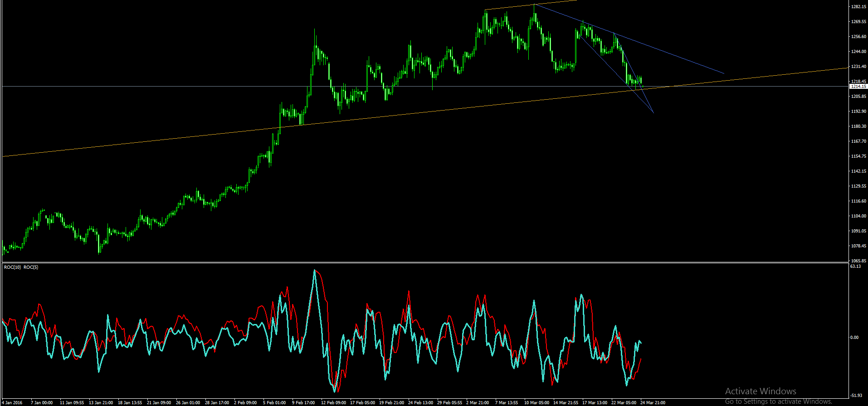Screen dimensions: 868x406
Task: Select the 24 Mar 21:00 time label
Action: coord(653,403)
